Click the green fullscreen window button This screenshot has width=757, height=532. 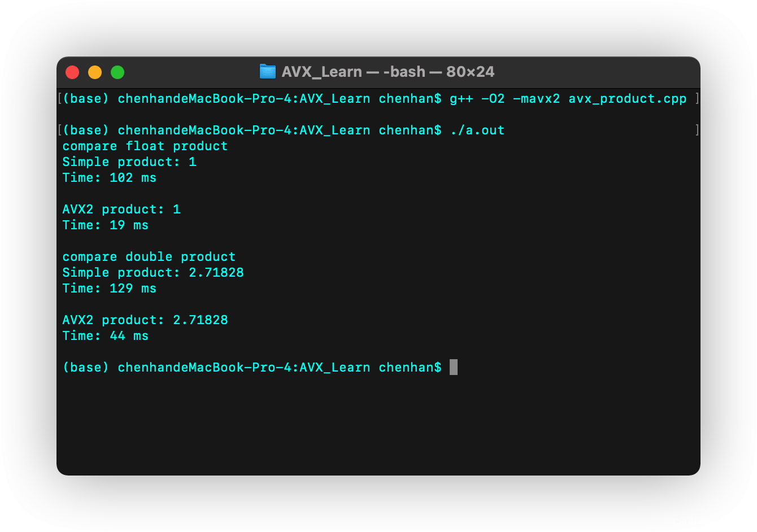pyautogui.click(x=118, y=72)
